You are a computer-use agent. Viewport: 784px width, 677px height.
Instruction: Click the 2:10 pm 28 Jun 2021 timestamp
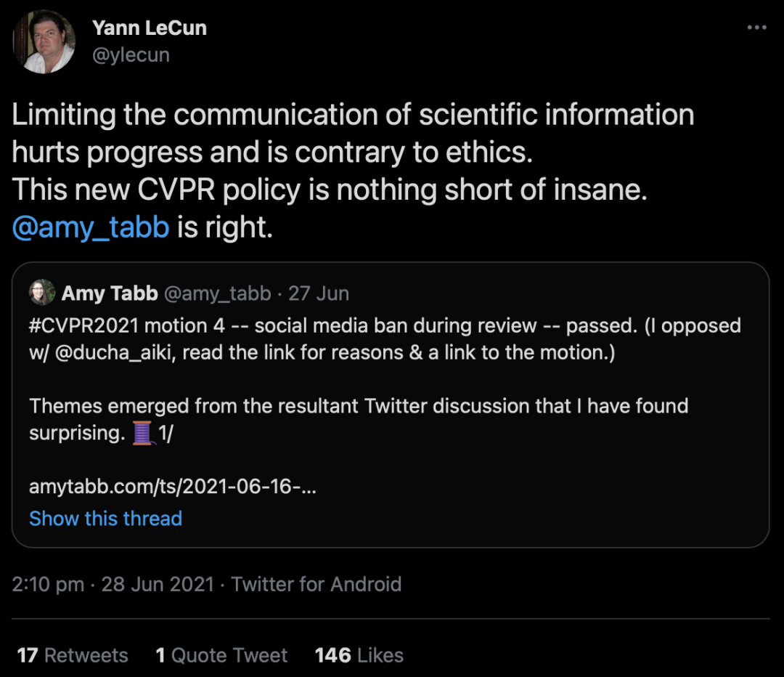pos(113,584)
